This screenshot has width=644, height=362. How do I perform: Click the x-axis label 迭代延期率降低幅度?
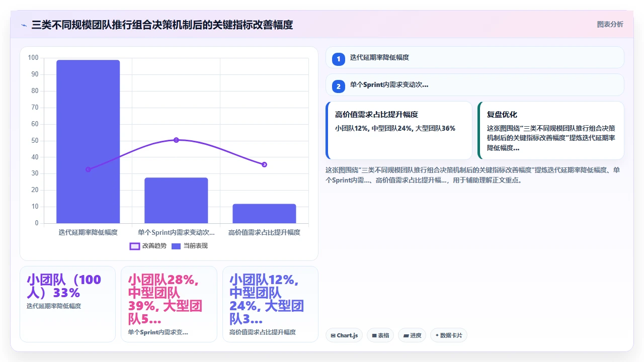[x=88, y=232]
